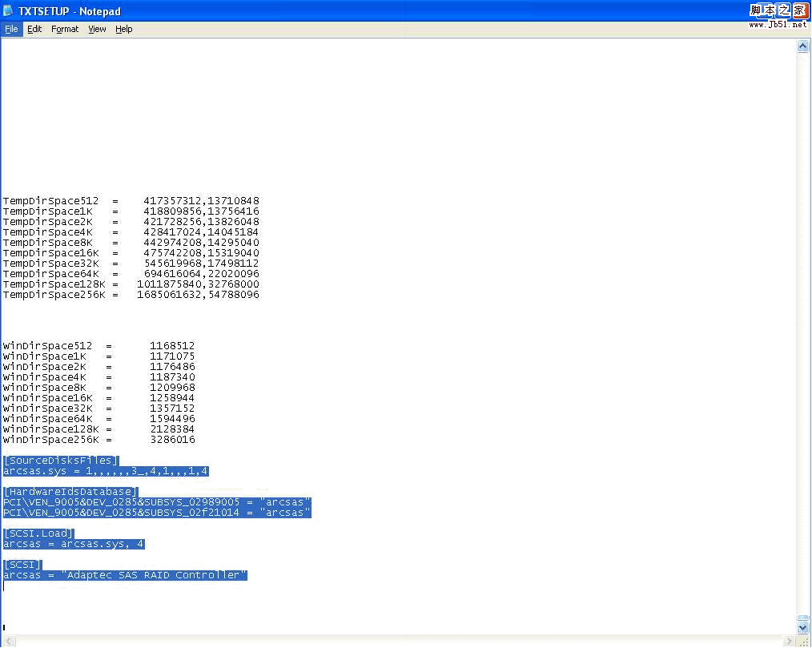Click the [SCSI.Load] section header
The width and height of the screenshot is (812, 648).
click(x=38, y=533)
